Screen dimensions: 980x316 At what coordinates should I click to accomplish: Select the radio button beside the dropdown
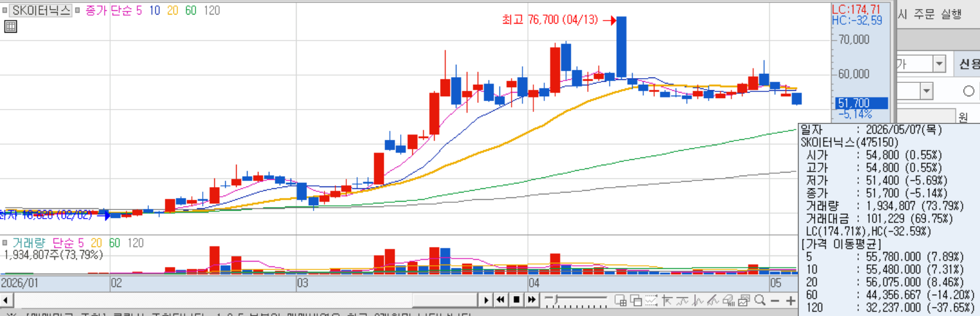[968, 91]
